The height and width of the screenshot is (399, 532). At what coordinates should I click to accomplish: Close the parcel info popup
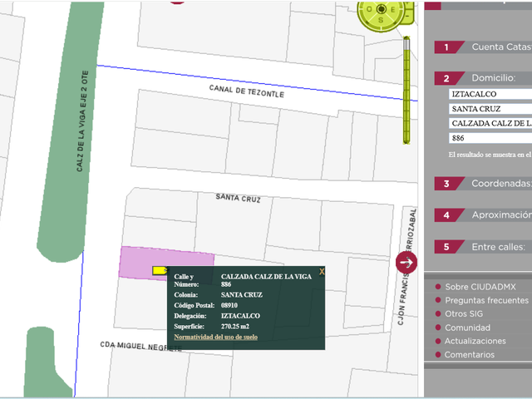[x=322, y=272]
